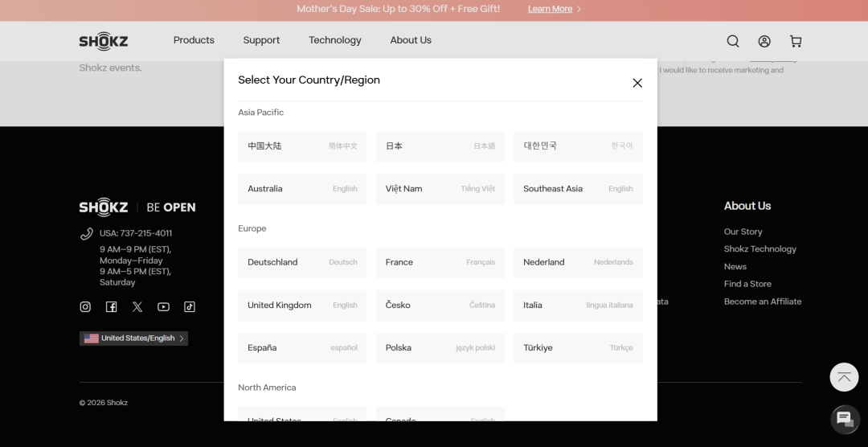Viewport: 868px width, 447px height.
Task: Select Southeast Asia region
Action: [x=578, y=189]
